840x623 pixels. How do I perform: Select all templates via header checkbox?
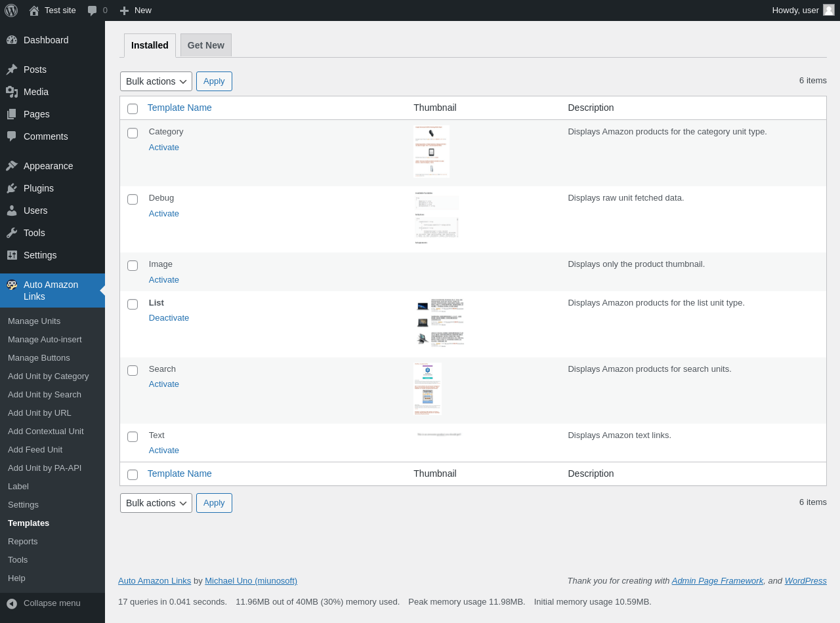tap(133, 109)
